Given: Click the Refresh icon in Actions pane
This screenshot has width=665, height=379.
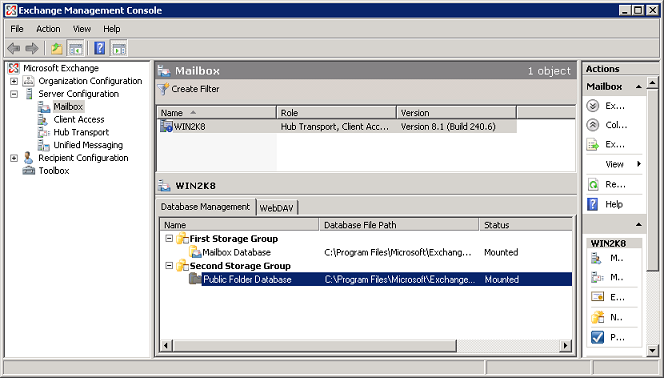Looking at the screenshot, I should [x=592, y=184].
